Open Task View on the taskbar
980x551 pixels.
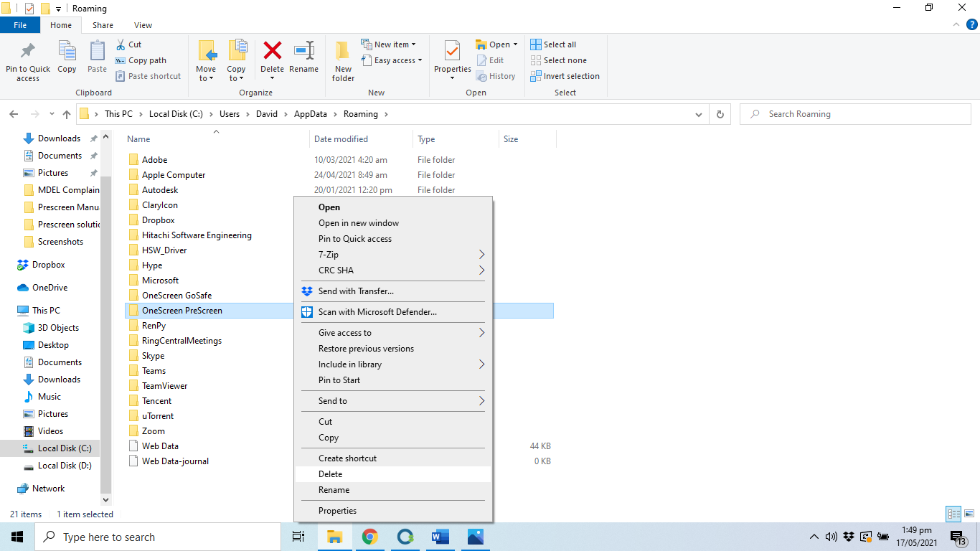tap(298, 537)
